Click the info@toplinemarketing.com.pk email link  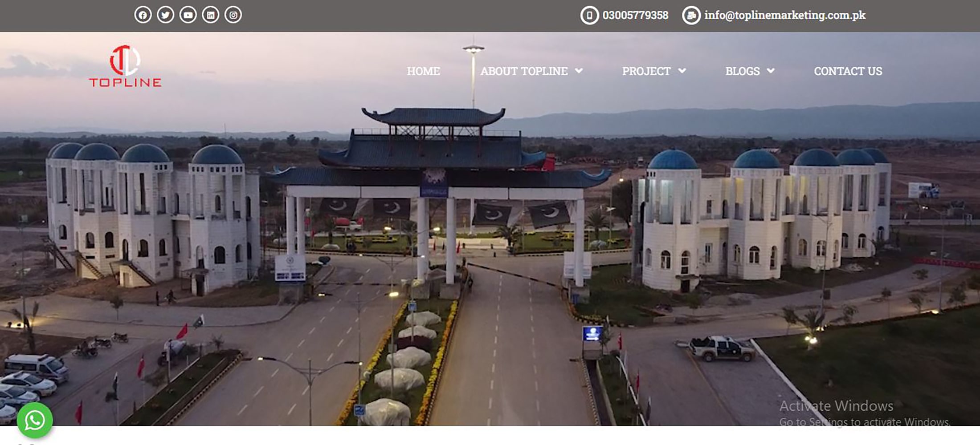pyautogui.click(x=784, y=16)
